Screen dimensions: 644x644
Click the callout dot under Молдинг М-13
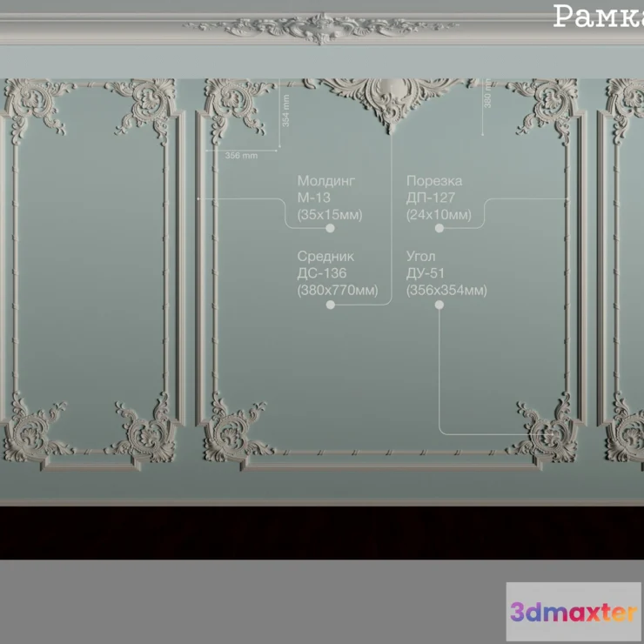pyautogui.click(x=330, y=228)
